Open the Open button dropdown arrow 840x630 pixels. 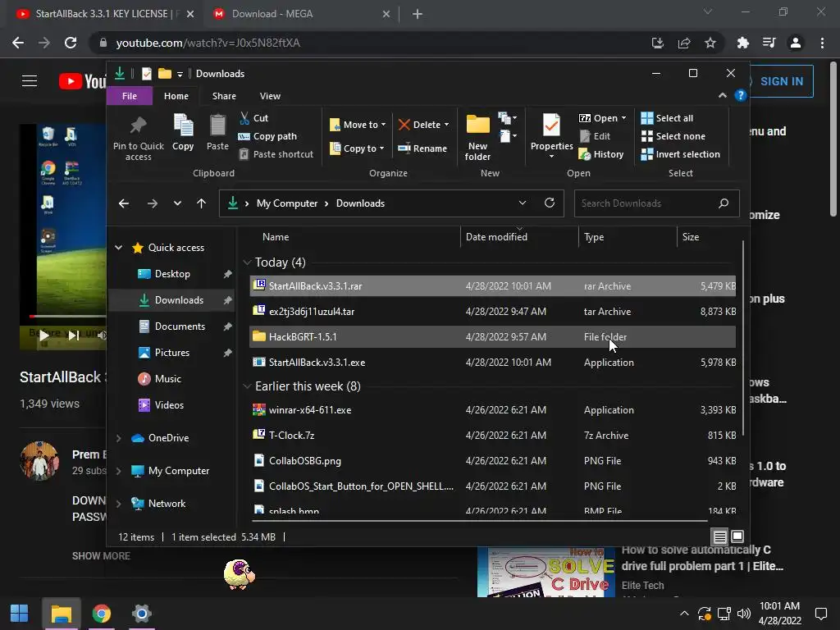point(623,118)
